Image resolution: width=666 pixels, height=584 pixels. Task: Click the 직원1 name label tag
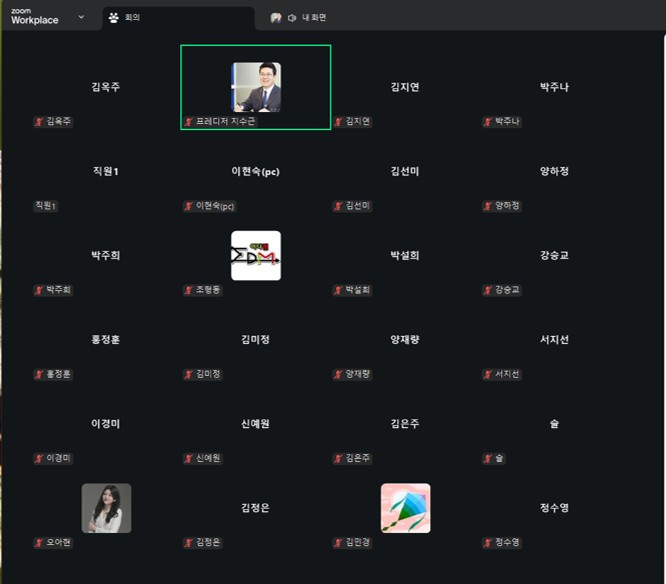(46, 206)
